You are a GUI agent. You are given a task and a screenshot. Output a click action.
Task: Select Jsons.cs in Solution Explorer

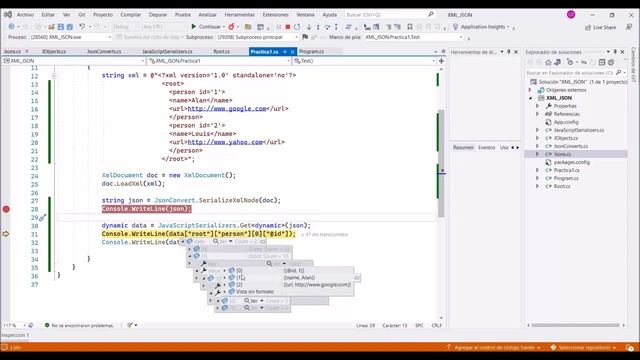point(562,154)
